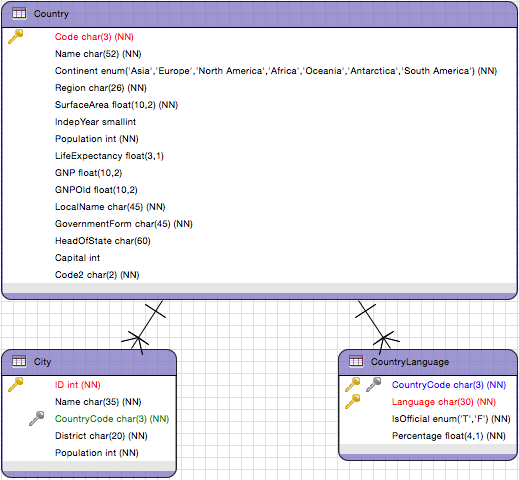The image size is (519, 480).
Task: Click the Country table icon
Action: click(x=19, y=13)
